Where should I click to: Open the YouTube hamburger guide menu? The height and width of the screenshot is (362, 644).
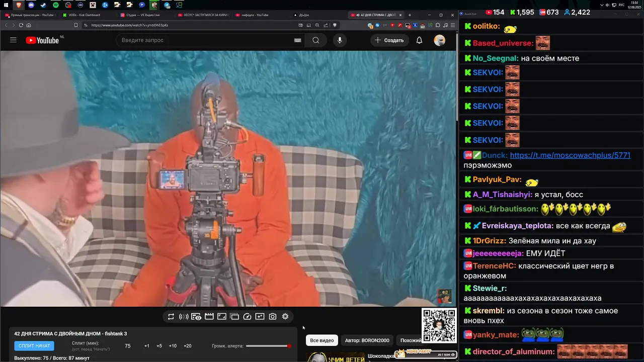click(x=13, y=40)
